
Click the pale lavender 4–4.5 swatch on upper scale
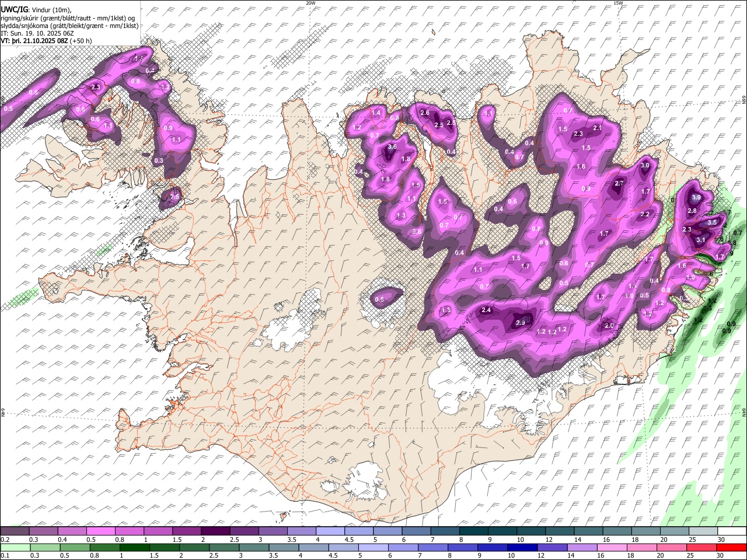(x=330, y=531)
